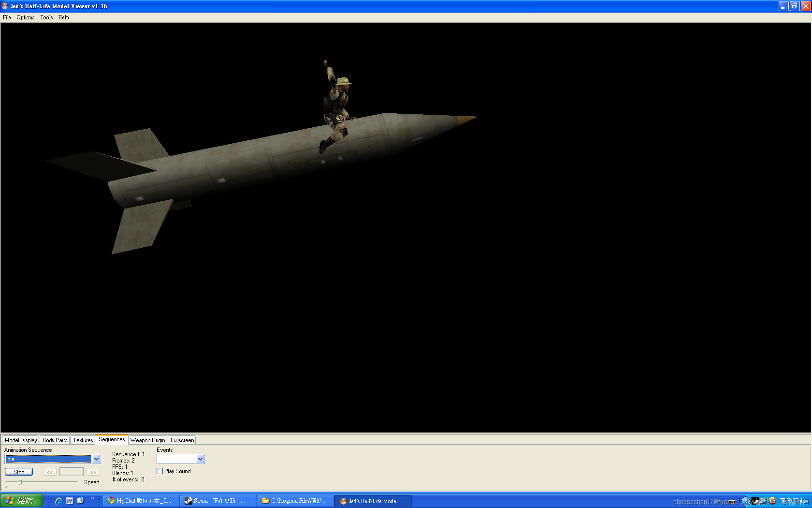Switch to C:\Program Files folder window

296,501
